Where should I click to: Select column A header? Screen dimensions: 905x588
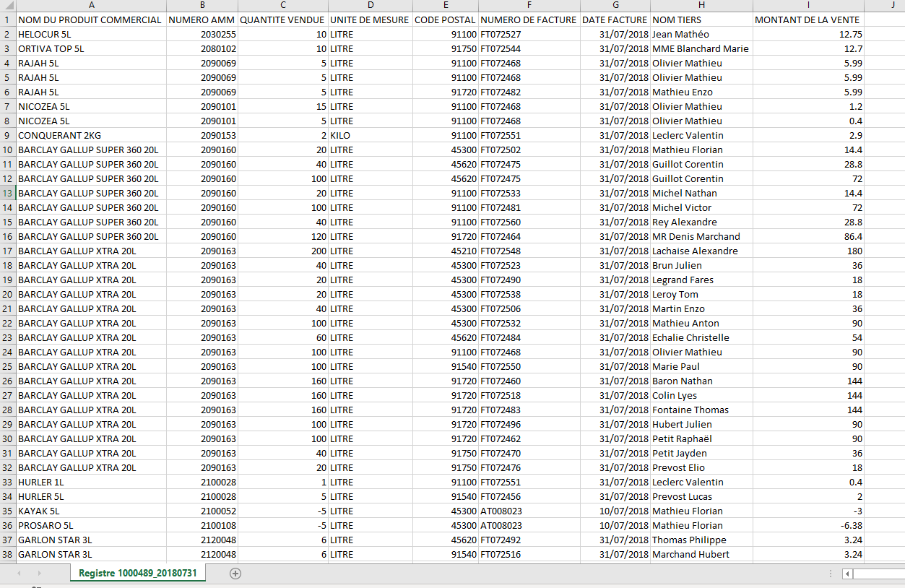[91, 6]
